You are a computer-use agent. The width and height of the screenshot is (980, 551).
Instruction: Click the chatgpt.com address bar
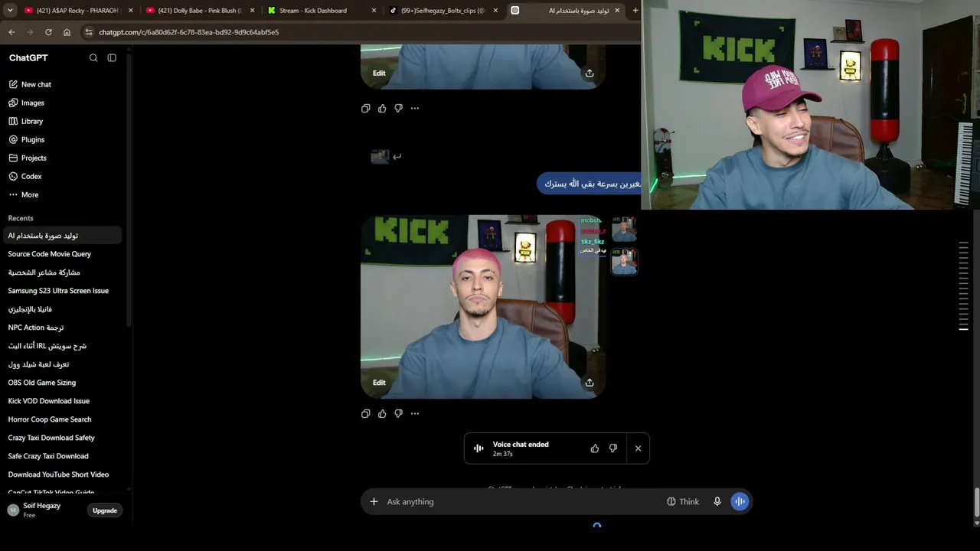360,32
